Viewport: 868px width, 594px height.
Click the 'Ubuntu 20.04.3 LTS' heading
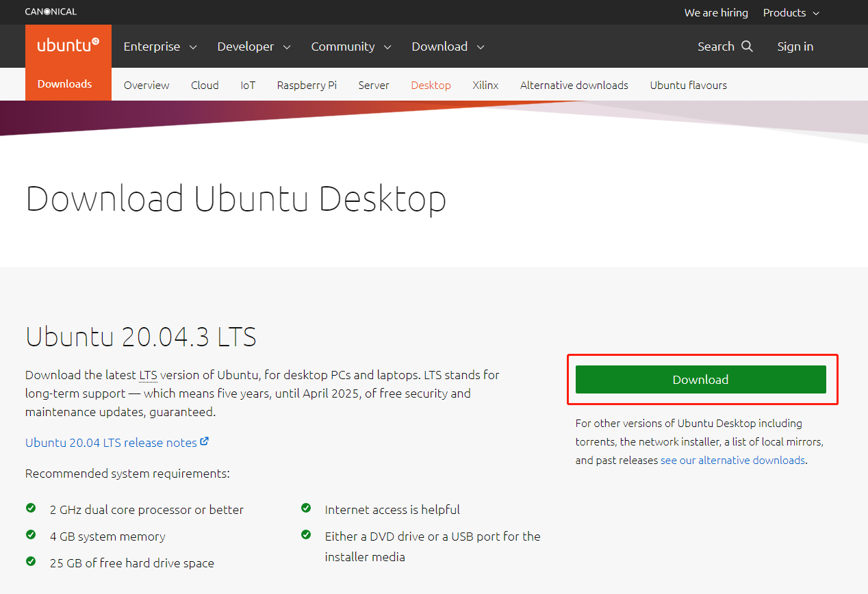tap(141, 337)
